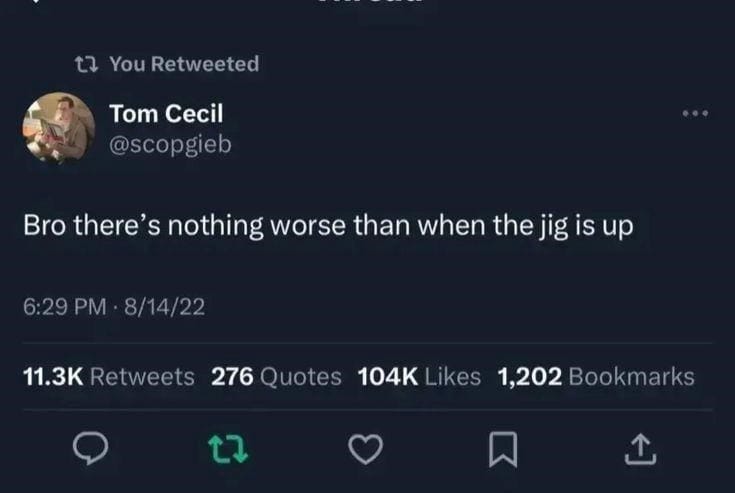Image resolution: width=735 pixels, height=493 pixels.
Task: View the 11.3K Retweets list
Action: point(109,376)
